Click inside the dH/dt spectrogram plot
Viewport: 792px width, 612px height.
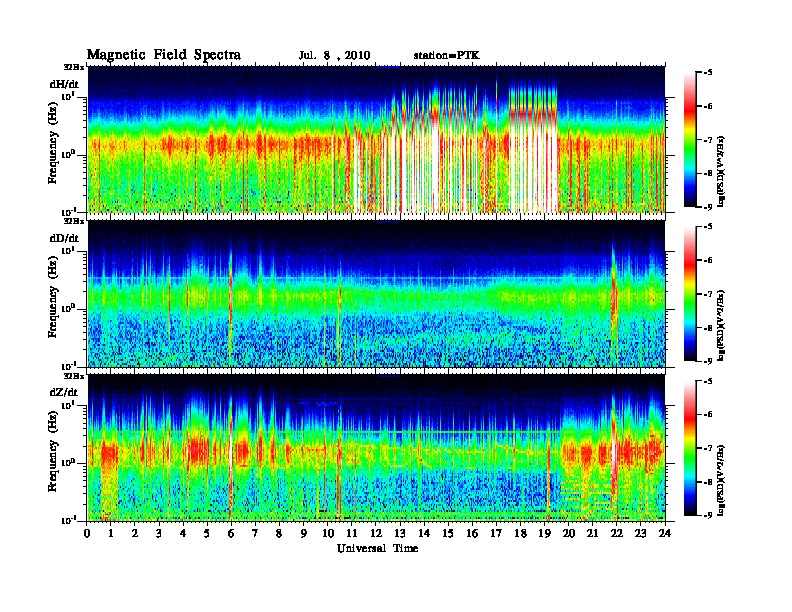point(376,139)
